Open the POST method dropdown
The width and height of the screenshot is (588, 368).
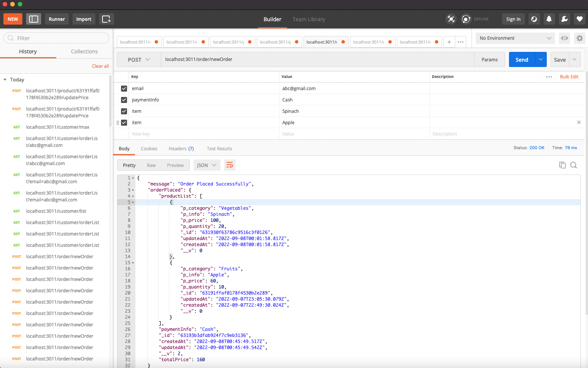coord(138,59)
